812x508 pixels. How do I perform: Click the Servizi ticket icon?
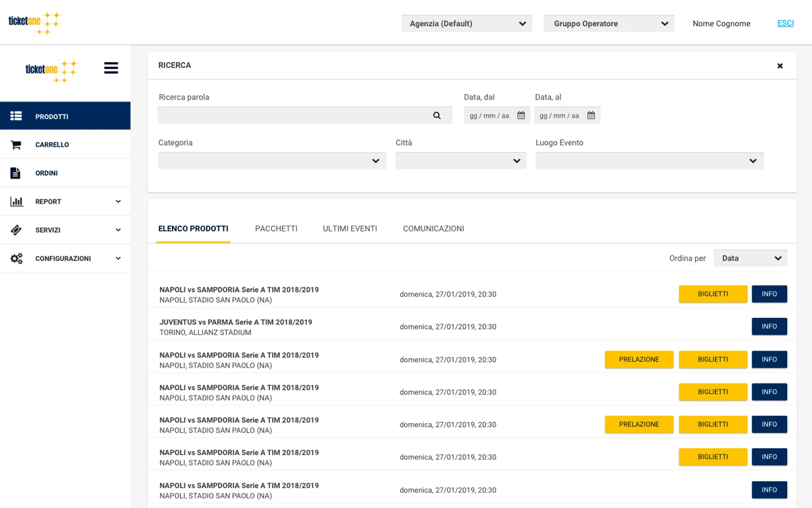tap(16, 230)
